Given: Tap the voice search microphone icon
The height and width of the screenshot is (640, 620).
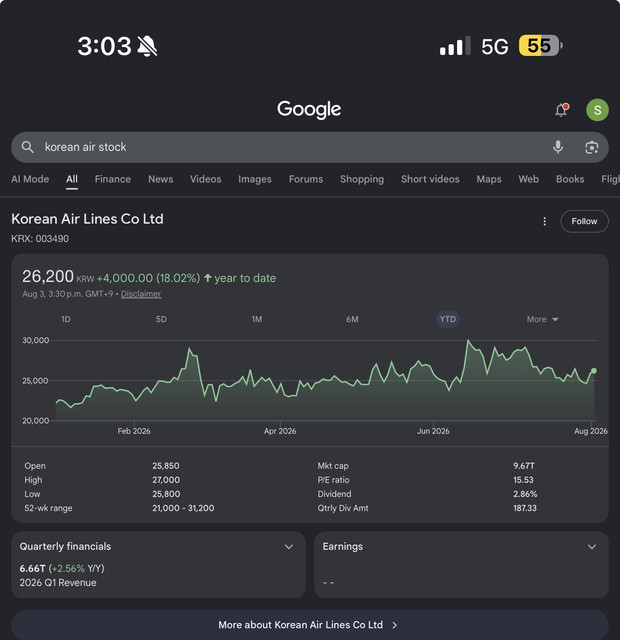Looking at the screenshot, I should 558,147.
